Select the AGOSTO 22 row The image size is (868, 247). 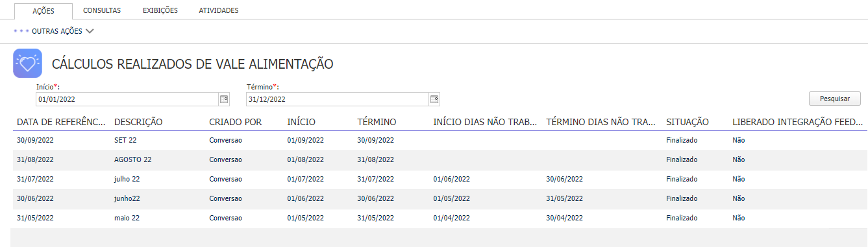(x=439, y=159)
